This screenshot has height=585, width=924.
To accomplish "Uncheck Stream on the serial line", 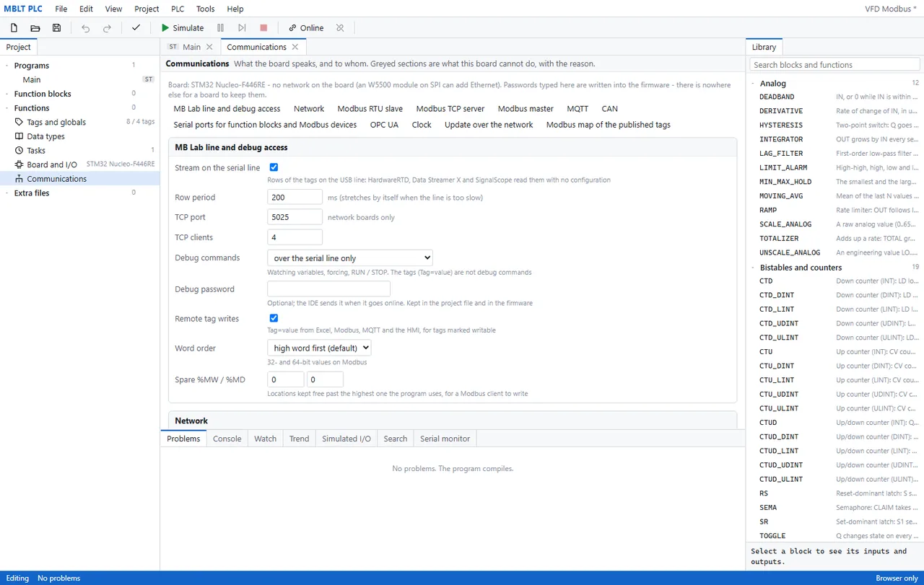I will coord(274,167).
